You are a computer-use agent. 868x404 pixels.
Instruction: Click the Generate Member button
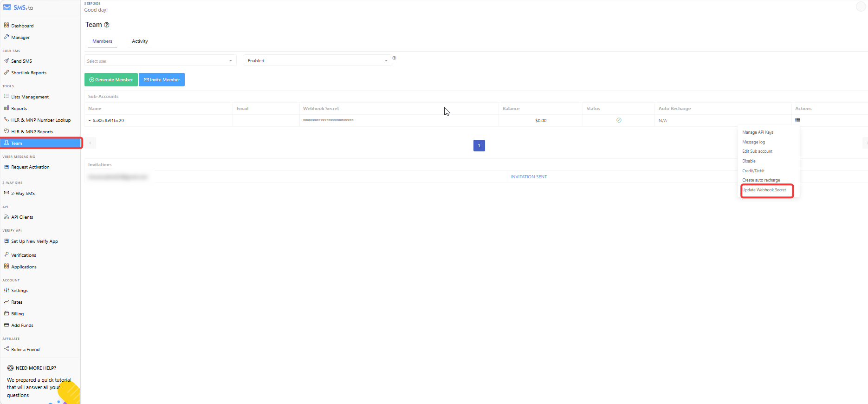[111, 80]
